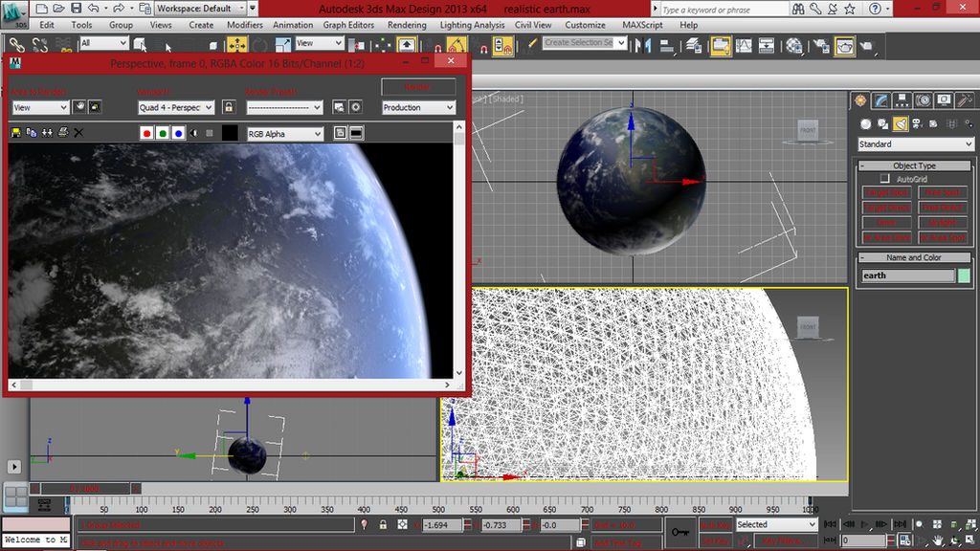Open the Hierarchy tab in command panel
Screen dimensions: 980x551
pyautogui.click(x=902, y=100)
